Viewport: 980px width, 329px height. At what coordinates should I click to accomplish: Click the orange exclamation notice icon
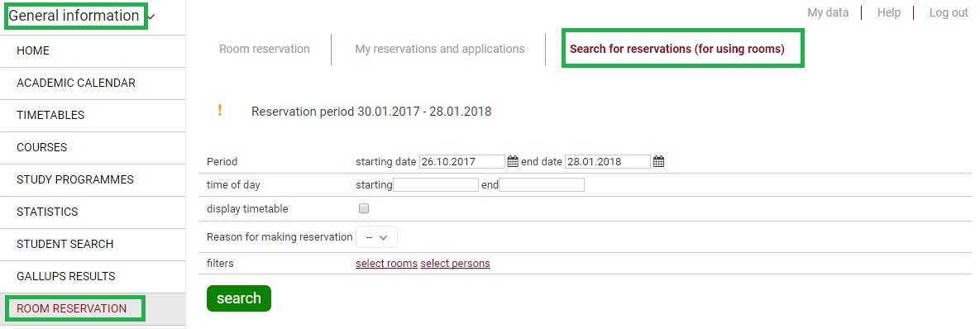[220, 111]
